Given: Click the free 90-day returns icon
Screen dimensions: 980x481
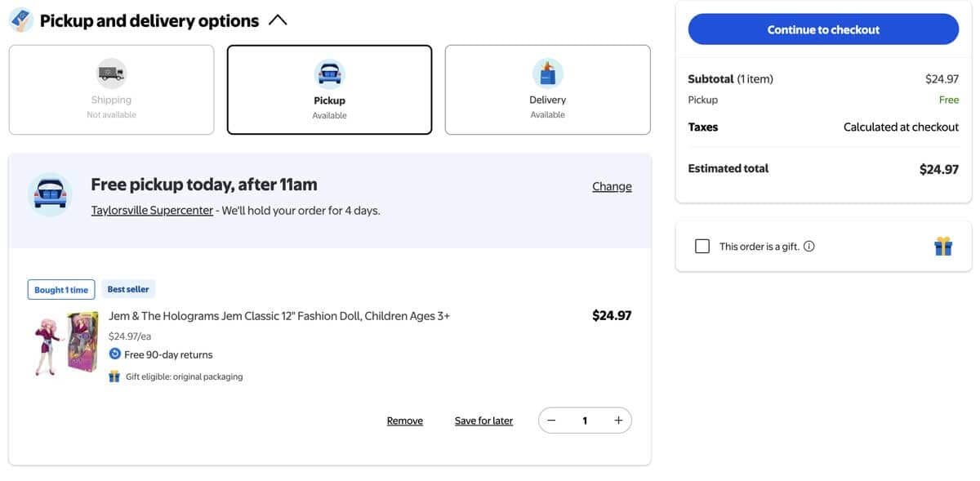Looking at the screenshot, I should pyautogui.click(x=115, y=354).
